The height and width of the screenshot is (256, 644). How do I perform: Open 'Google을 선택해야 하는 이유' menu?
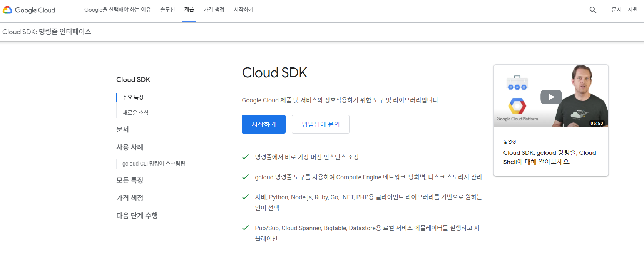117,10
